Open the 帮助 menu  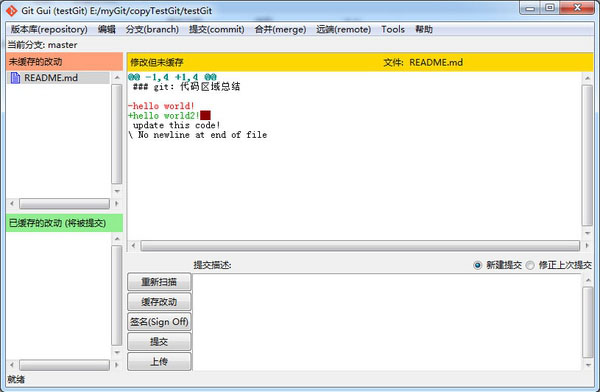coord(424,29)
